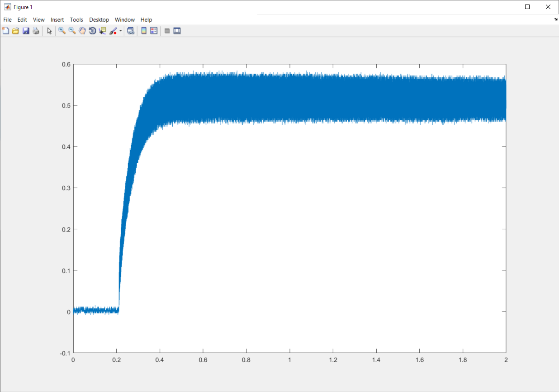Open a file with the folder icon
The height and width of the screenshot is (392, 559).
(x=16, y=31)
